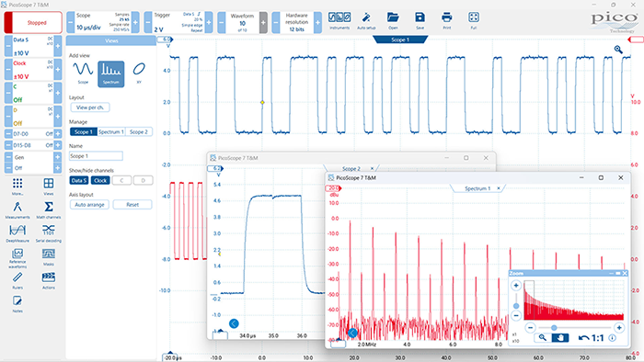The image size is (644, 362).
Task: Open Serial decoding tool
Action: pyautogui.click(x=49, y=232)
